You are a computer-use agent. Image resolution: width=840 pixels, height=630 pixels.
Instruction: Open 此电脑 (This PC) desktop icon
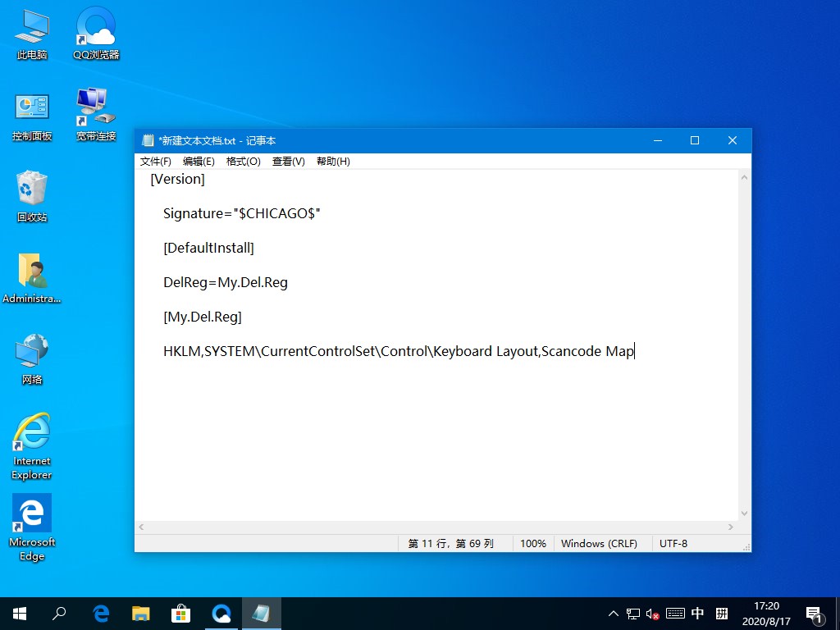pos(31,33)
